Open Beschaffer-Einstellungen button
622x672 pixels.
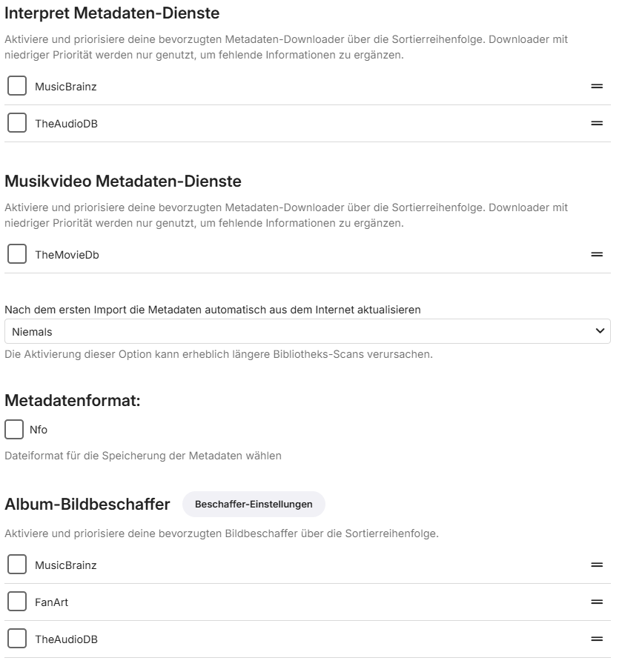pyautogui.click(x=254, y=505)
